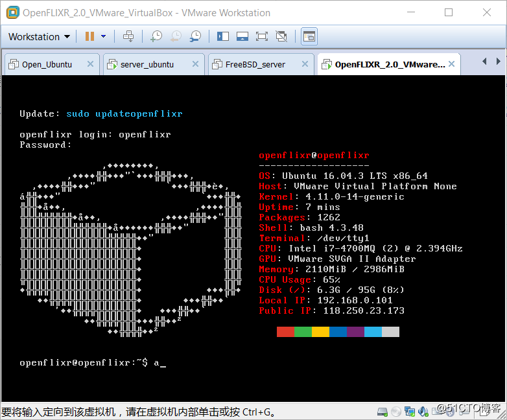Click the sound card status icon
The width and height of the screenshot is (507, 420).
coord(423,412)
